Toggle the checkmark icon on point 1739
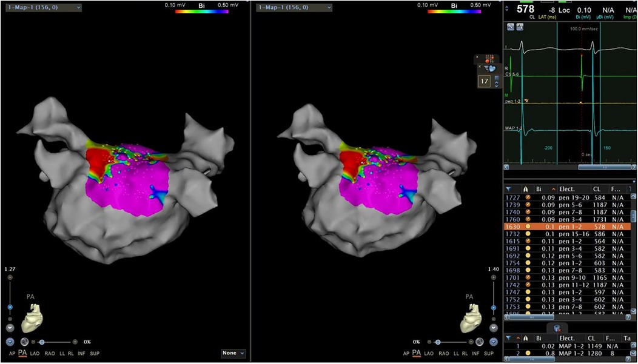The width and height of the screenshot is (638, 364). (x=528, y=205)
